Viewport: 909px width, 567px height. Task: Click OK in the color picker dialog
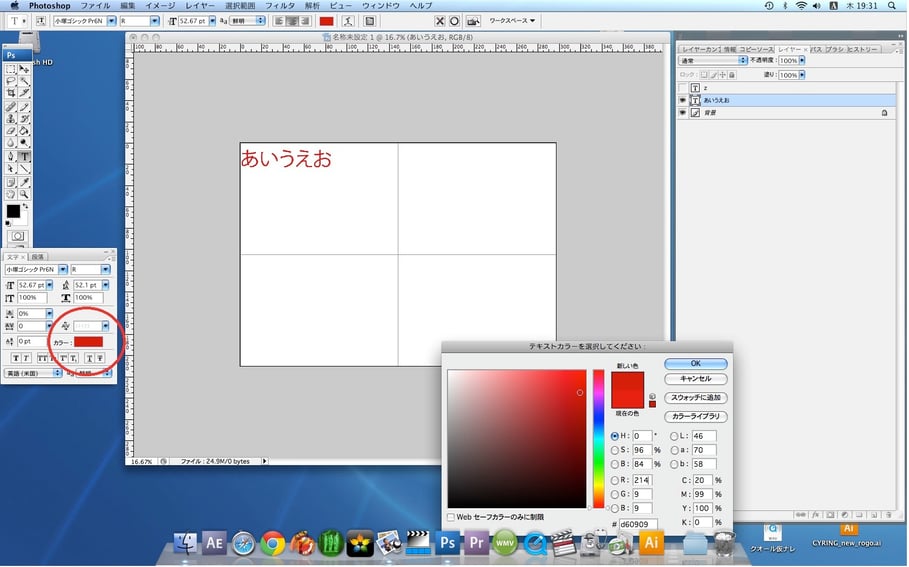tap(695, 363)
